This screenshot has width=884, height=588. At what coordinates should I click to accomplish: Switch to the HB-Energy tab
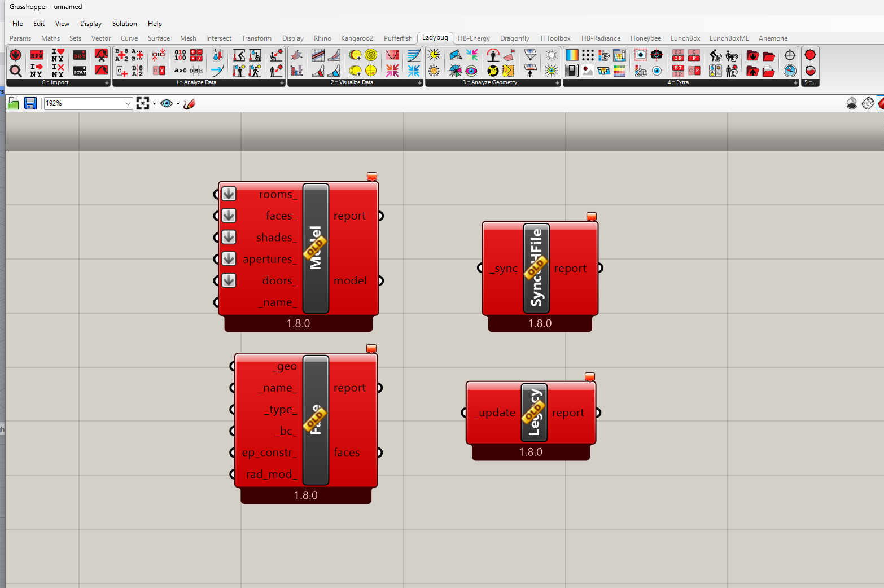pos(473,38)
